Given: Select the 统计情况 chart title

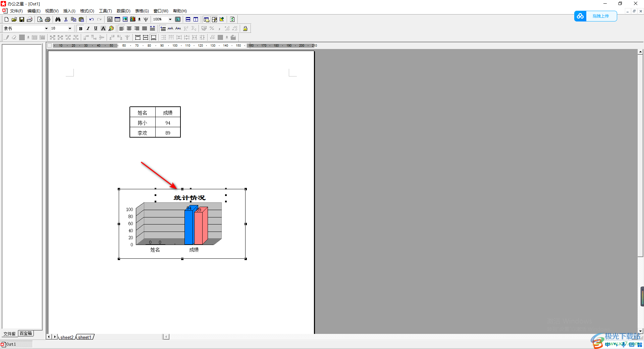Looking at the screenshot, I should pyautogui.click(x=190, y=198).
